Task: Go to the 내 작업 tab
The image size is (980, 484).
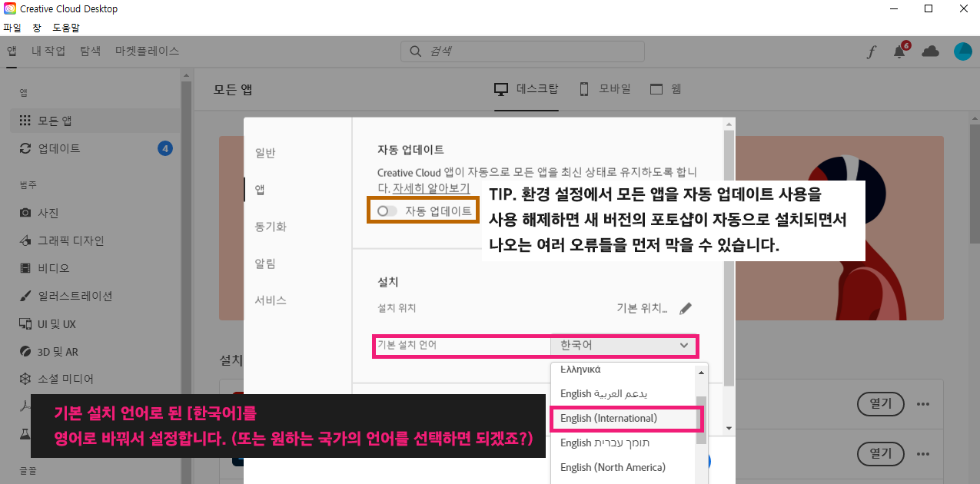Action: pos(48,51)
